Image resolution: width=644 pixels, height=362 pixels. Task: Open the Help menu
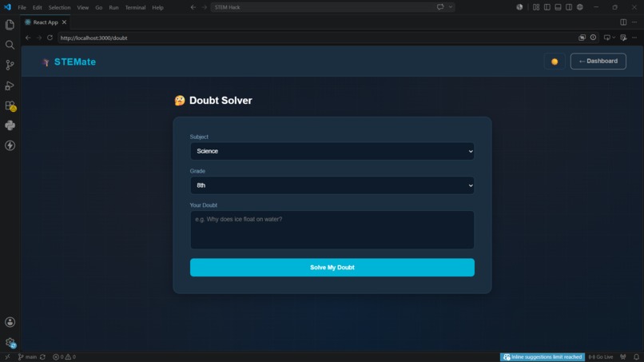[x=157, y=7]
